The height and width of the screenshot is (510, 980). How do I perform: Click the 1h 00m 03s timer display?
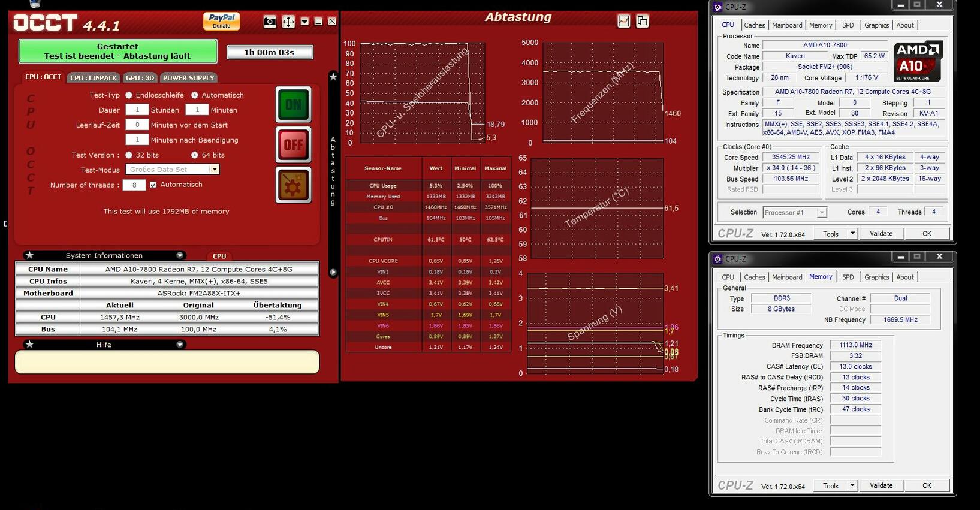pyautogui.click(x=270, y=52)
